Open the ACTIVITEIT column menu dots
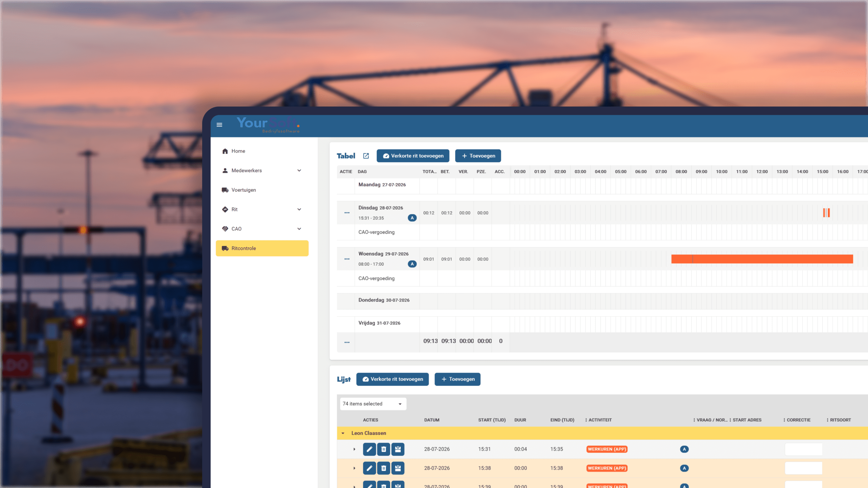The height and width of the screenshot is (488, 868). click(586, 420)
